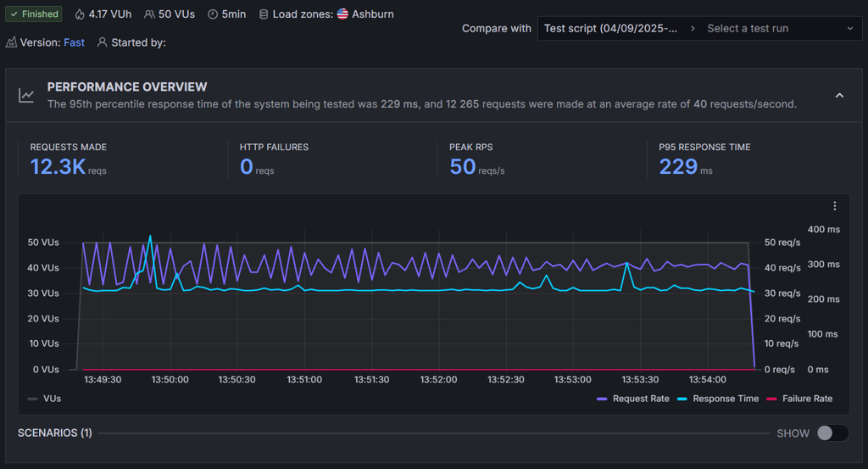The height and width of the screenshot is (469, 868).
Task: Click the 13:50:00 time axis label
Action: click(170, 380)
